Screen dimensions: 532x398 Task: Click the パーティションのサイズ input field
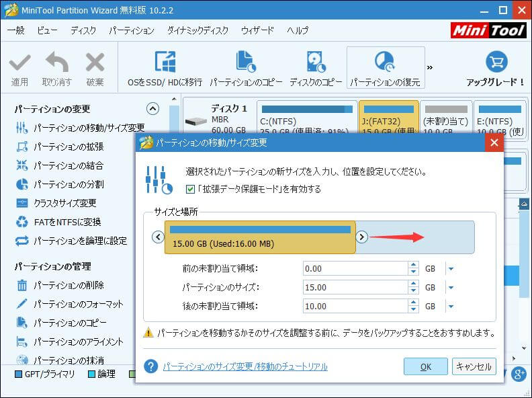click(355, 288)
